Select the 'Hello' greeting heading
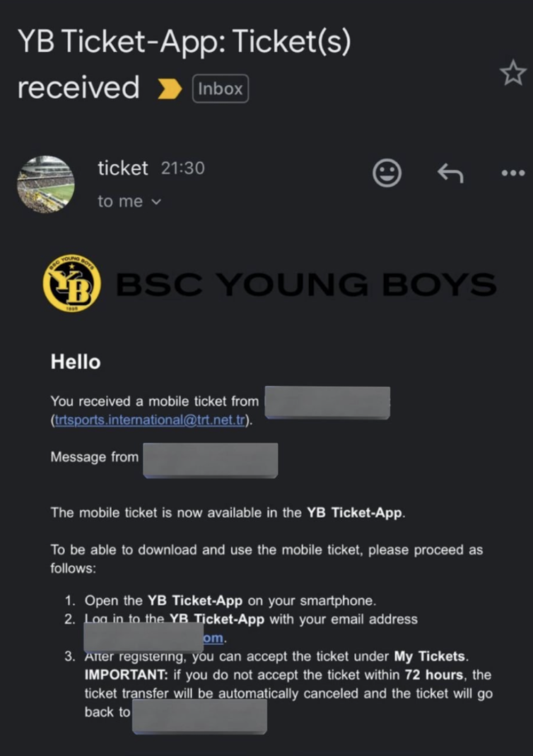This screenshot has height=756, width=533. 76,362
